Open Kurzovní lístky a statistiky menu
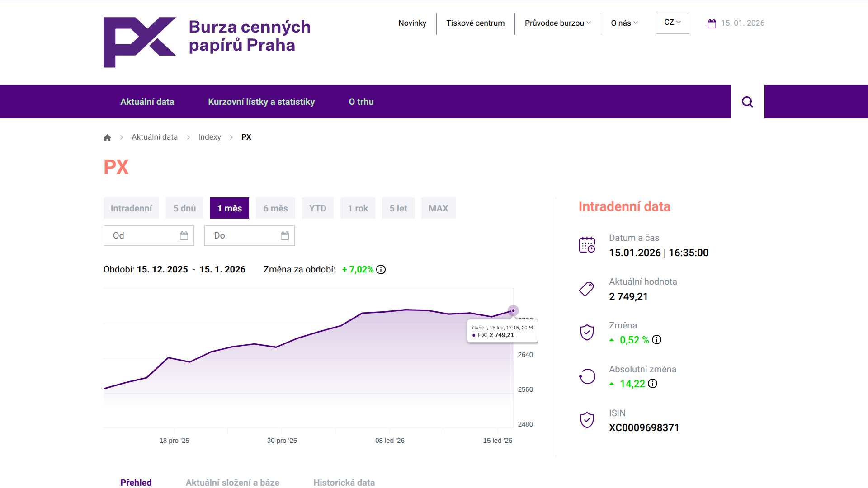 click(x=261, y=102)
